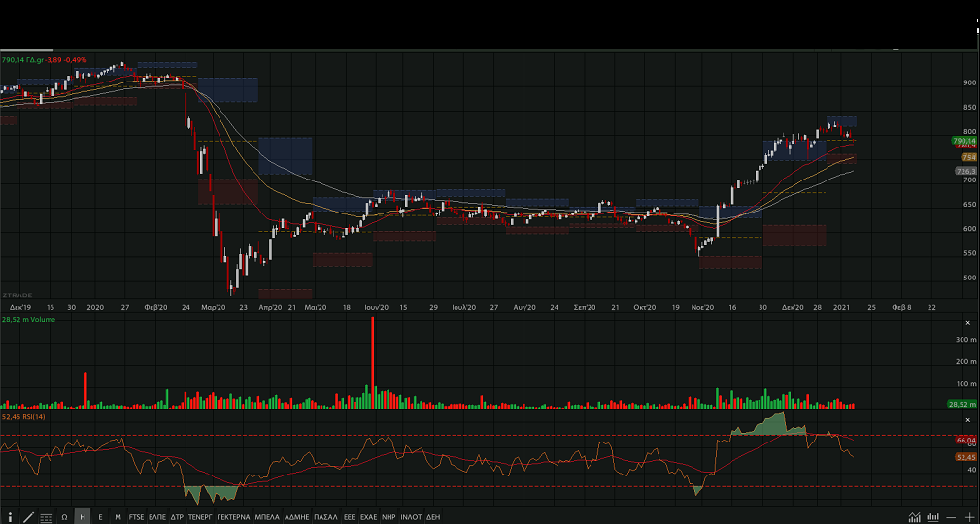This screenshot has height=524, width=980.
Task: Open the FTSE symbol tab
Action: (x=136, y=517)
